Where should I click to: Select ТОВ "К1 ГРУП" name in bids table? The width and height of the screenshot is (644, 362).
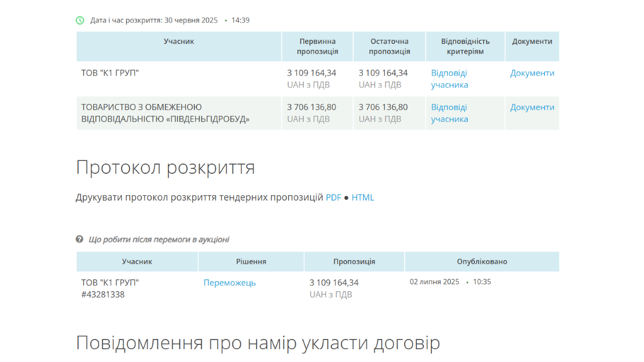coord(110,73)
